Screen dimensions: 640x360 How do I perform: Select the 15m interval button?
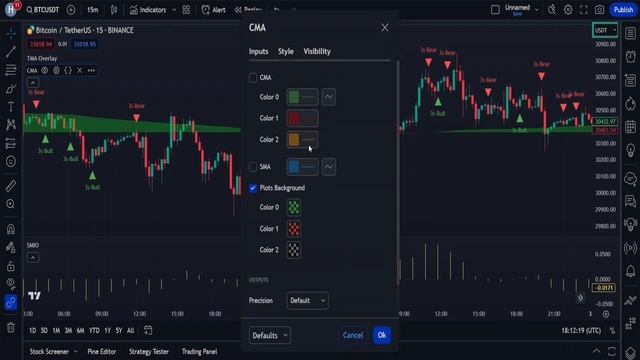coord(93,10)
